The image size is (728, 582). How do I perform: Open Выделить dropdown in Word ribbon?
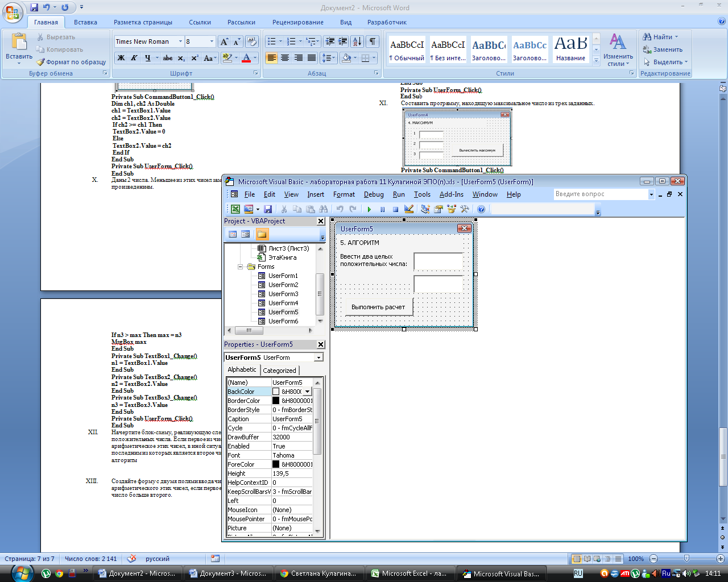[x=666, y=62]
